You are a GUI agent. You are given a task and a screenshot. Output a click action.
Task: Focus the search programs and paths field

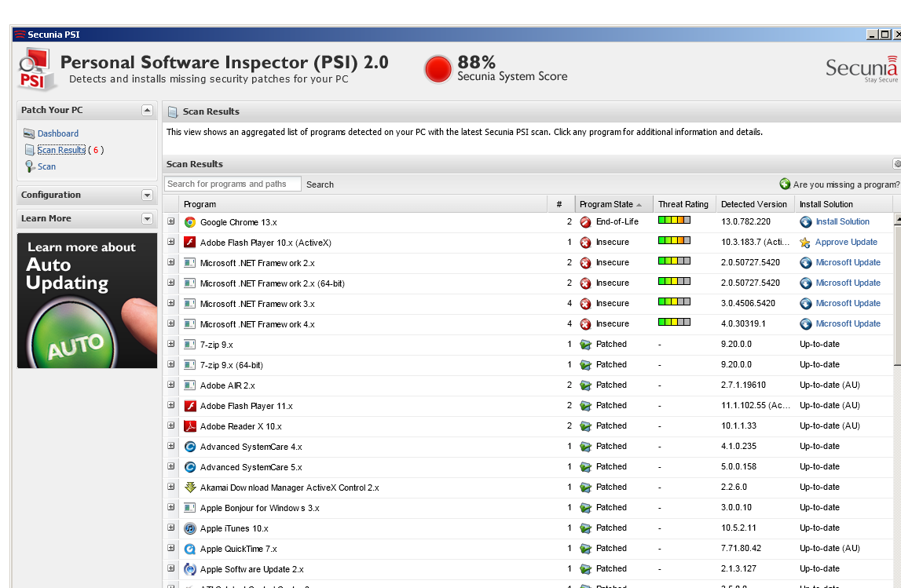[233, 184]
